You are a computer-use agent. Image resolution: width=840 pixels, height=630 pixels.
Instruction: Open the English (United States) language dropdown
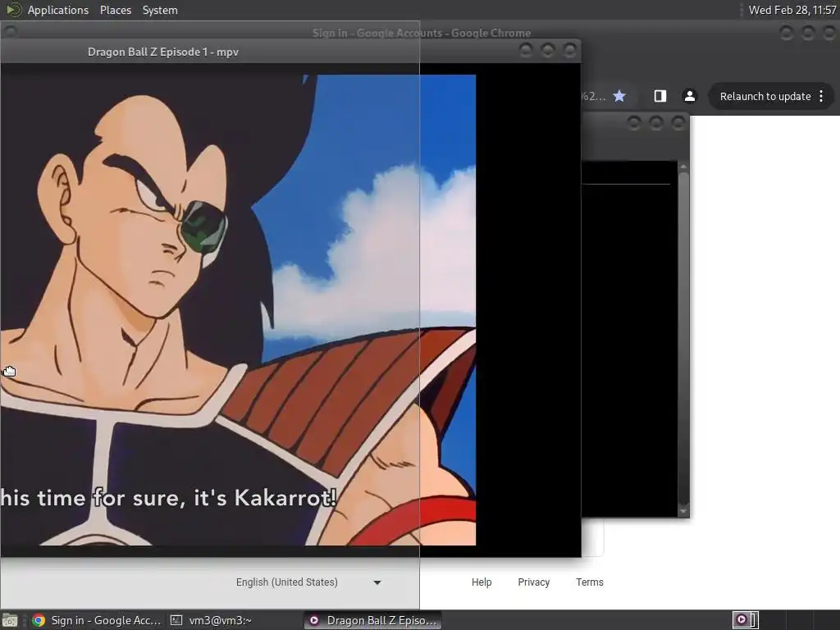pos(308,582)
